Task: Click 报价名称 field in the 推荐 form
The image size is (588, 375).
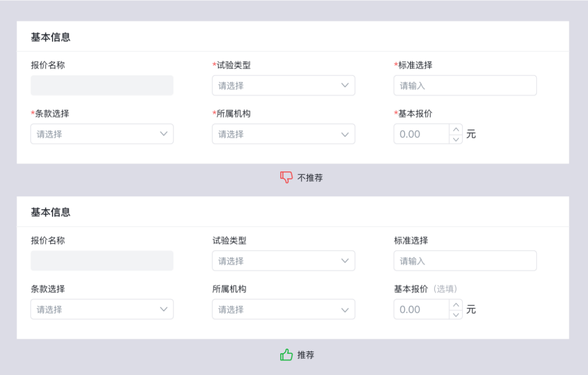Action: click(x=102, y=261)
